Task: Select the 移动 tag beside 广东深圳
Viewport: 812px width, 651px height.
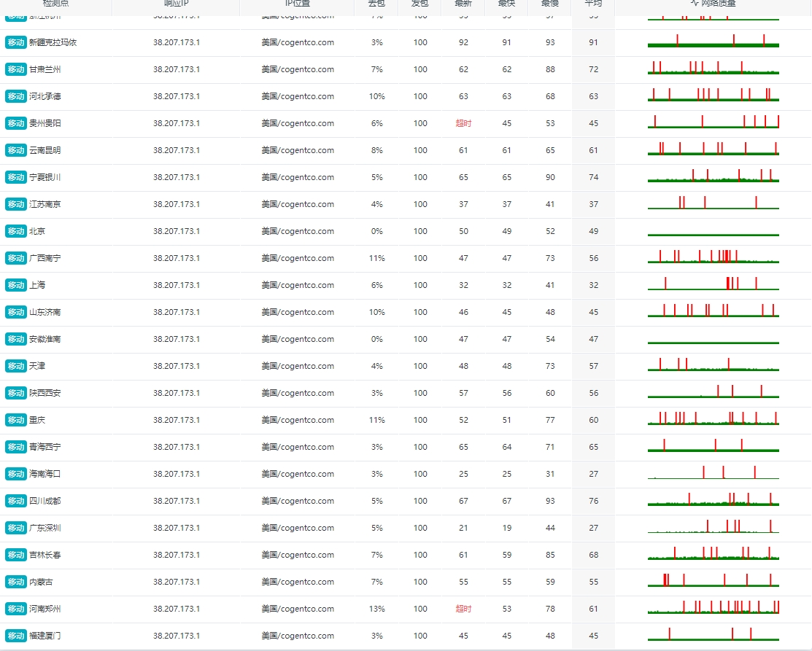Action: click(x=15, y=528)
